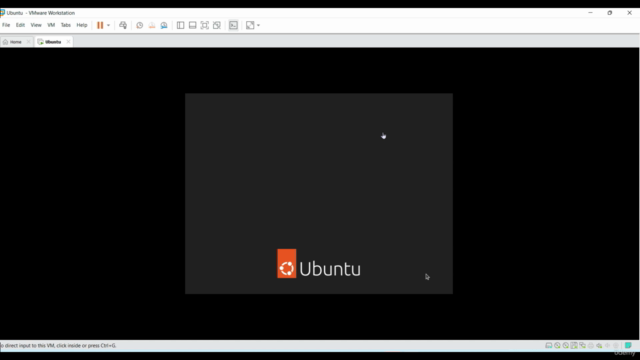The width and height of the screenshot is (640, 360).
Task: Close the Ubuntu tab
Action: coord(68,42)
